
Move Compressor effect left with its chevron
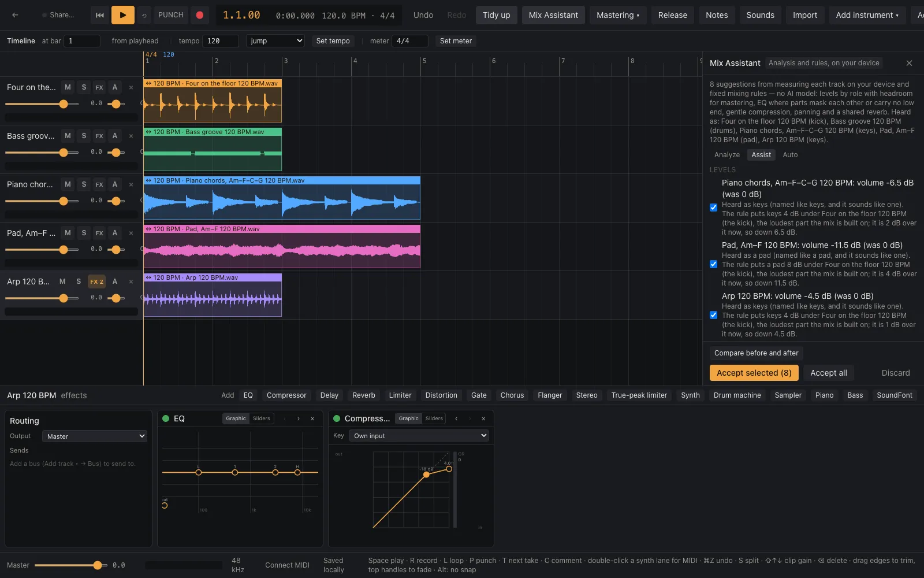coord(456,418)
